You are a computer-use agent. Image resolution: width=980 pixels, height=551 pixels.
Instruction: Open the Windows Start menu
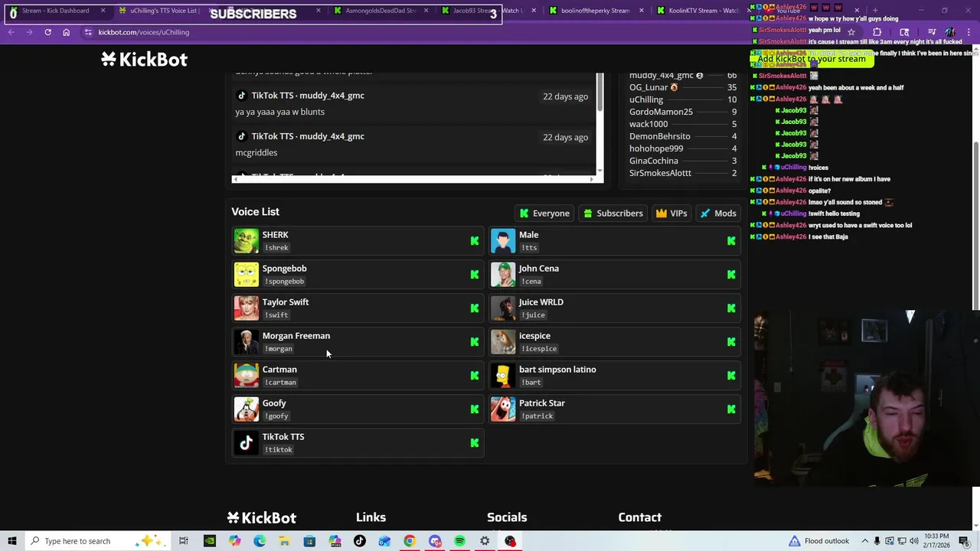tap(11, 541)
